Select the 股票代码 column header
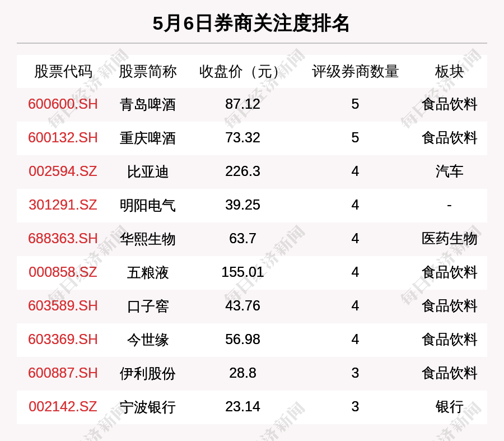 pyautogui.click(x=63, y=71)
